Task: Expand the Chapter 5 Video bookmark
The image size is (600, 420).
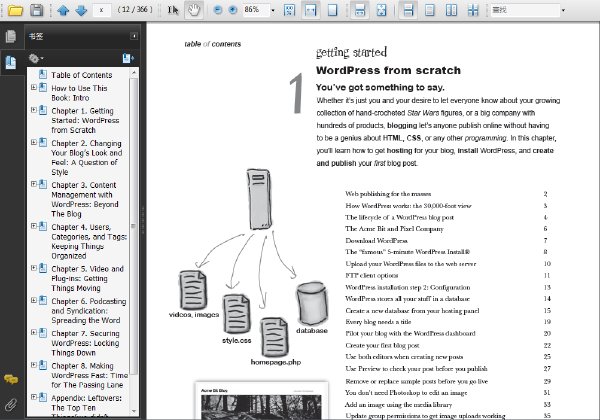Action: tap(34, 269)
